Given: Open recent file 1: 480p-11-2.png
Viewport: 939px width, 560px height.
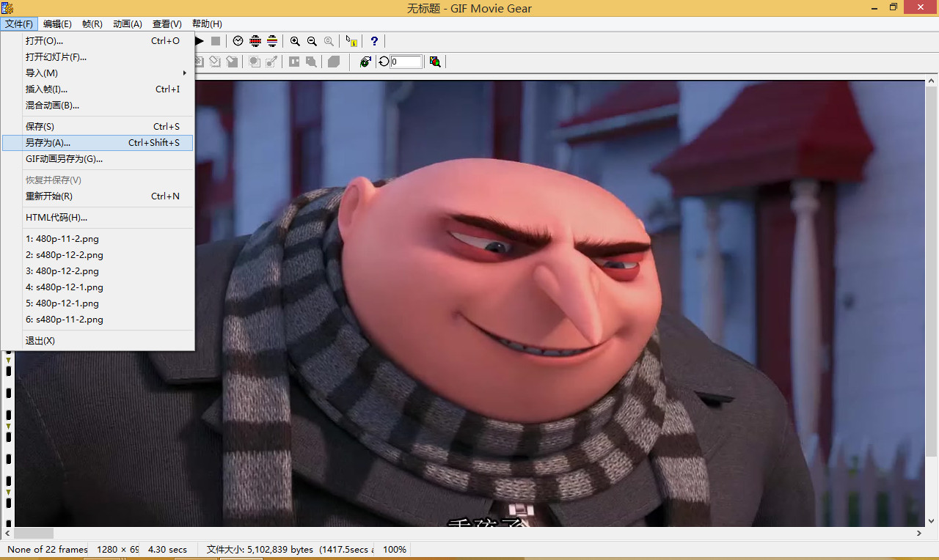Looking at the screenshot, I should coord(98,239).
